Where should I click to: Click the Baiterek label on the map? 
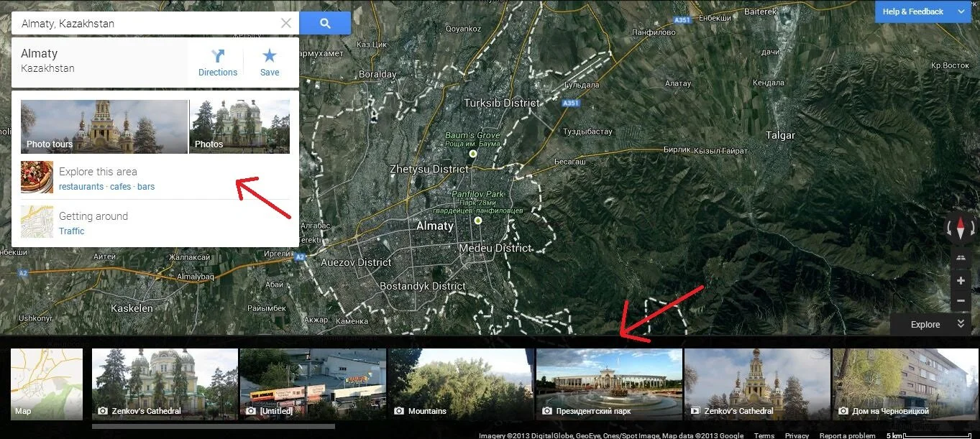pos(761,11)
